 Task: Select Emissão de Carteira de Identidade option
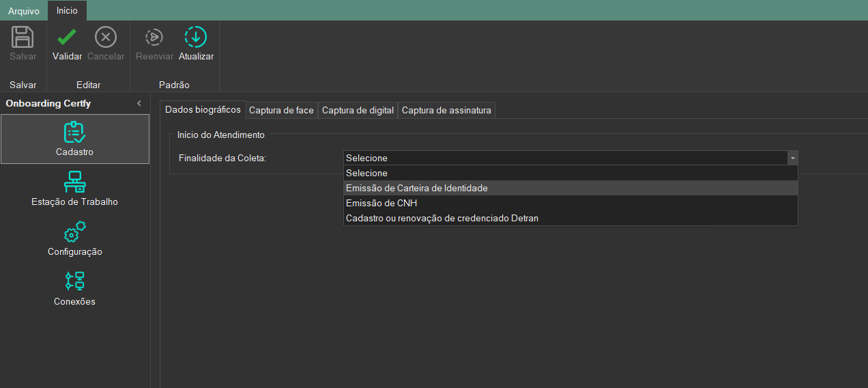pyautogui.click(x=416, y=188)
